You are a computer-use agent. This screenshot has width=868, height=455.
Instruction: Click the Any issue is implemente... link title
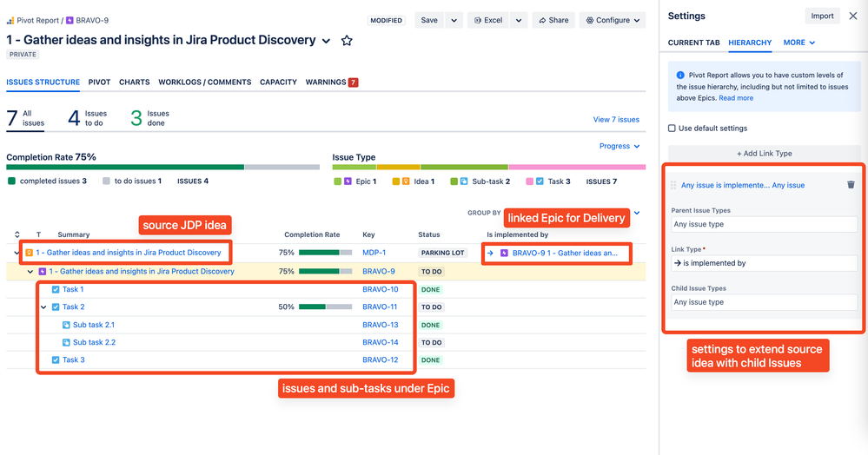(743, 186)
